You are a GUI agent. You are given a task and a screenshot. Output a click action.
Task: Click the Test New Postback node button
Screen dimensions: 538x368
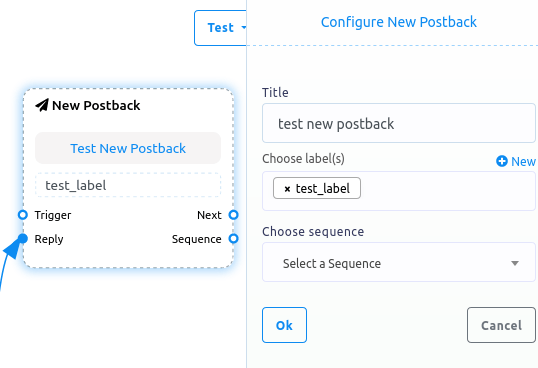point(128,148)
